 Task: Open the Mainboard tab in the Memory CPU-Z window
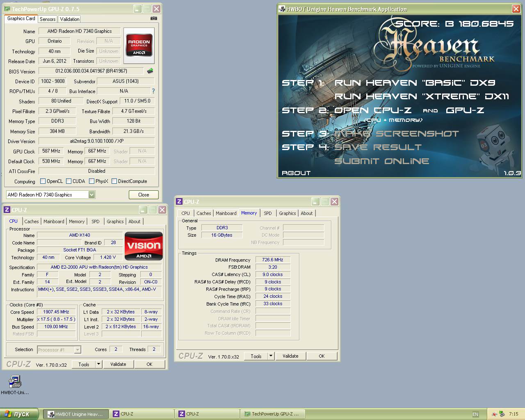[x=226, y=213]
